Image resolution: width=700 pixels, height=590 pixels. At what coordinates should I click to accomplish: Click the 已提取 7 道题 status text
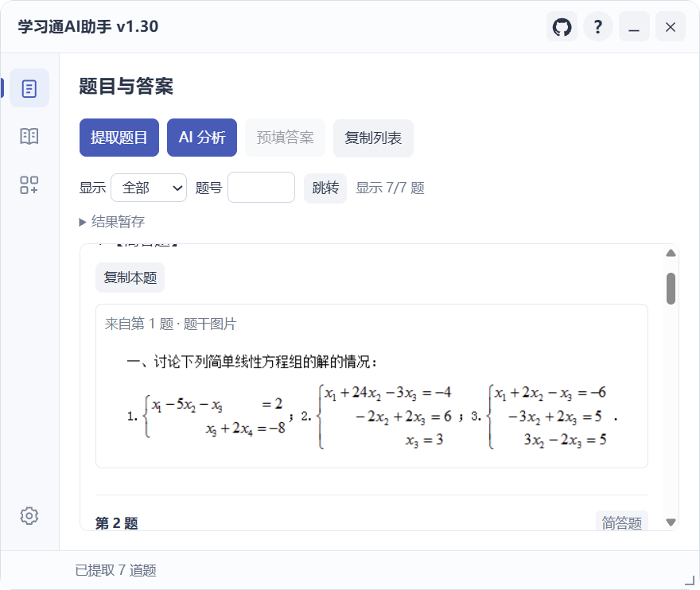pos(115,570)
